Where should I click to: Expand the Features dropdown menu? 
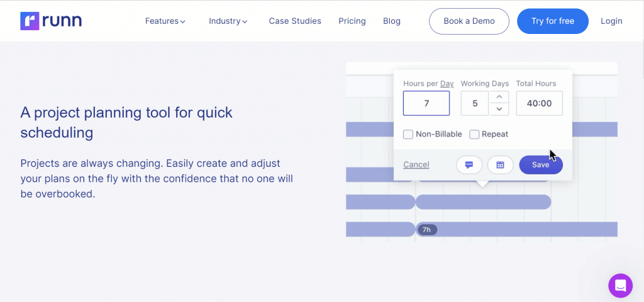pyautogui.click(x=165, y=21)
